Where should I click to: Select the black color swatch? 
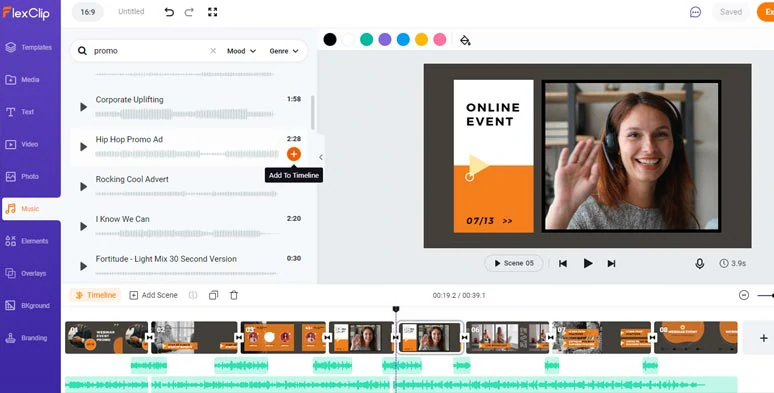[x=330, y=39]
